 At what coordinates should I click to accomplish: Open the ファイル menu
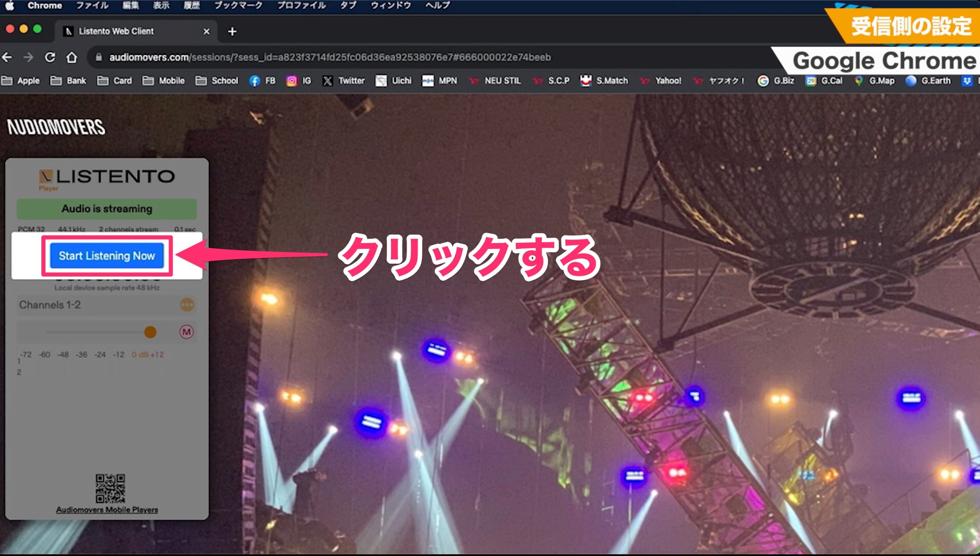click(x=92, y=5)
